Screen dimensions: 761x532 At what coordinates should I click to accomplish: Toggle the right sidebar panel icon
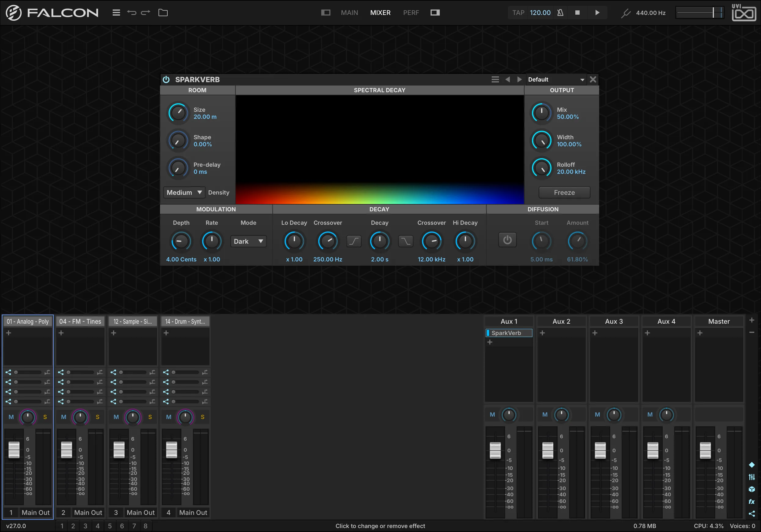(x=435, y=13)
